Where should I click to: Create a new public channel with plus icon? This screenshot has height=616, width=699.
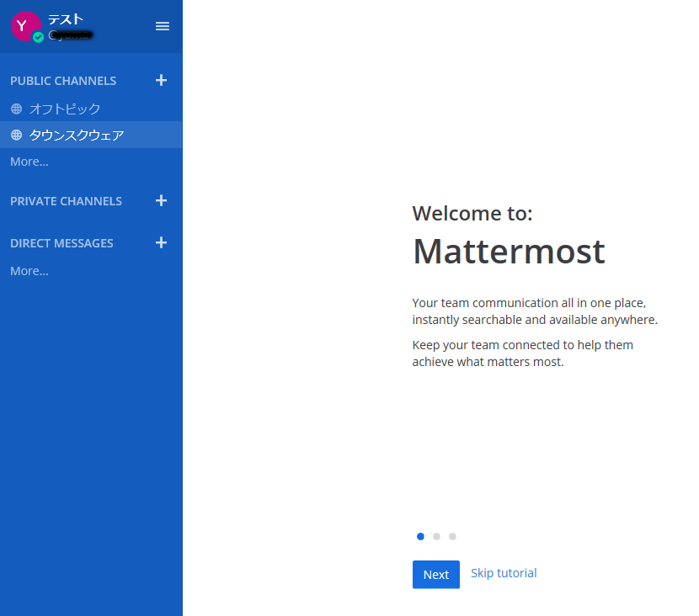(162, 81)
